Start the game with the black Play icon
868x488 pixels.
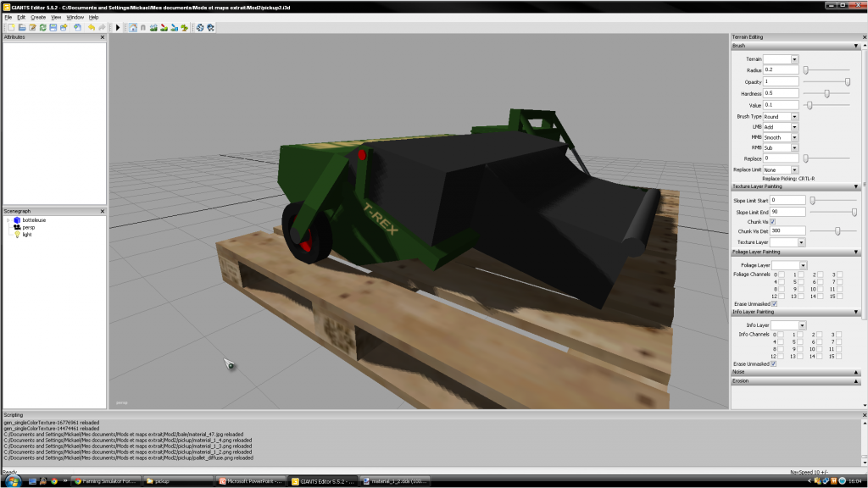click(118, 28)
